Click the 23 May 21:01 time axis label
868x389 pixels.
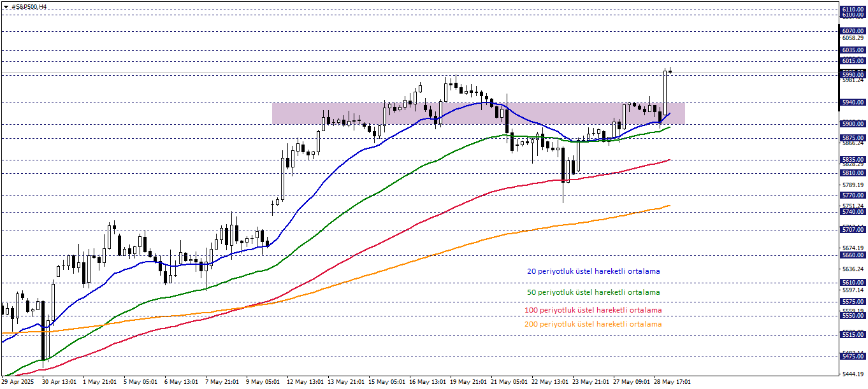pyautogui.click(x=590, y=383)
